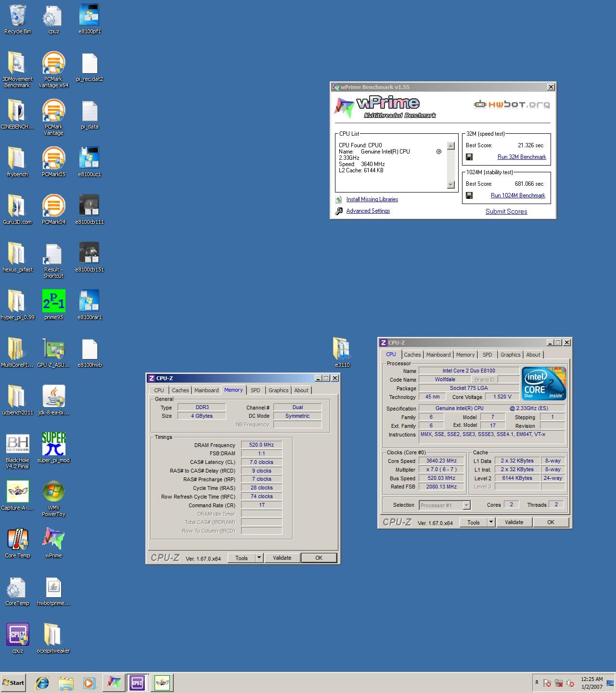Launch Black Hole V4.2 Final benchmark
The width and height of the screenshot is (616, 693).
pyautogui.click(x=17, y=451)
